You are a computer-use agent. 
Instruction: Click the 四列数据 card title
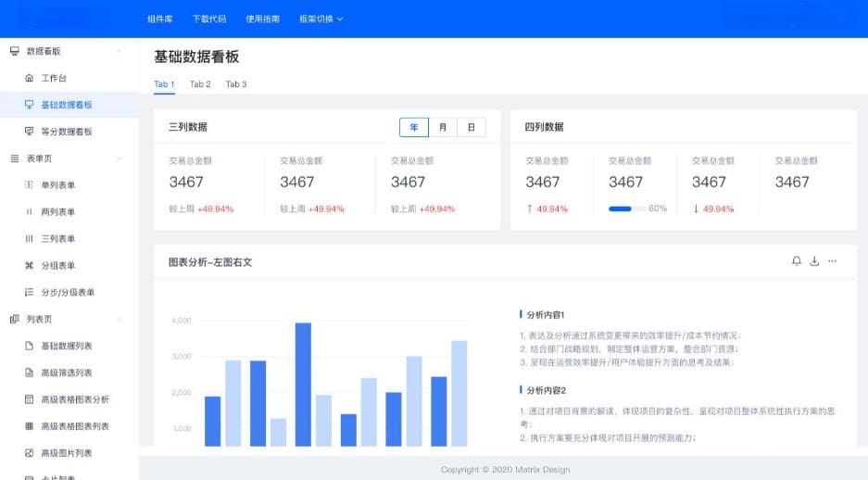[x=544, y=127]
